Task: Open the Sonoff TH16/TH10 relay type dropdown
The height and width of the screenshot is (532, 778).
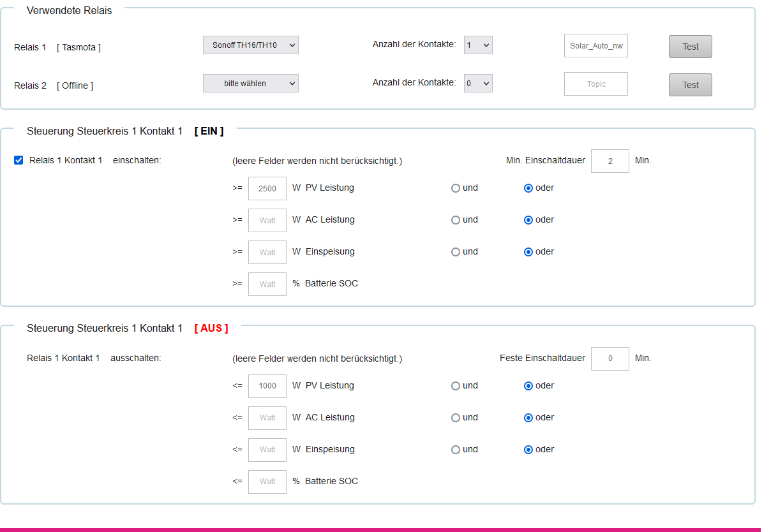Action: pos(250,45)
